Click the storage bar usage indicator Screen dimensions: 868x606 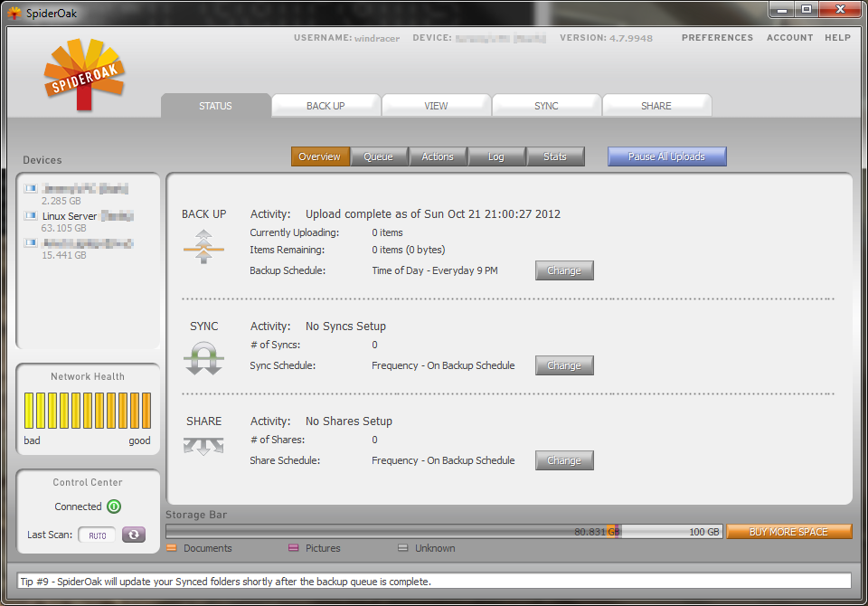tap(444, 532)
